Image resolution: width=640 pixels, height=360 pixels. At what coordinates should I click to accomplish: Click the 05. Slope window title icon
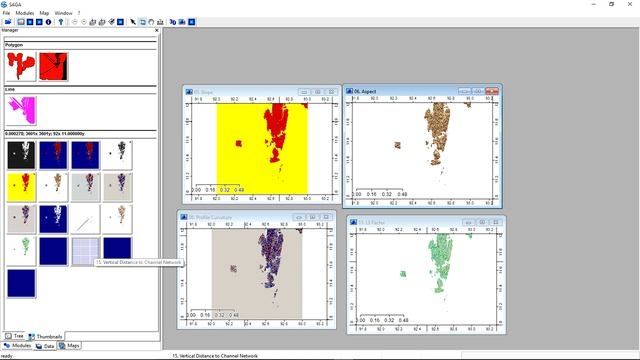tap(189, 92)
